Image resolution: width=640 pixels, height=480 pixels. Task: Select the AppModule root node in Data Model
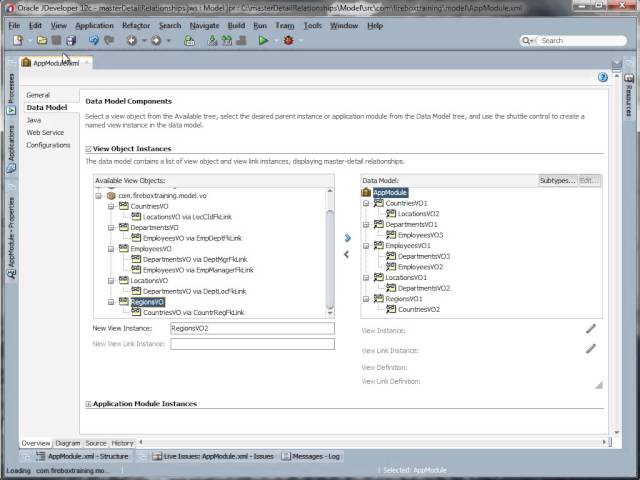point(390,193)
